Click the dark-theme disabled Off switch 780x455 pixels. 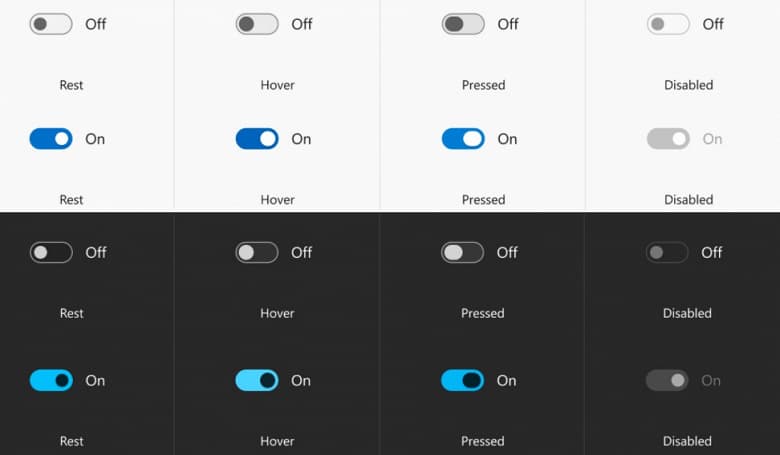click(x=667, y=253)
